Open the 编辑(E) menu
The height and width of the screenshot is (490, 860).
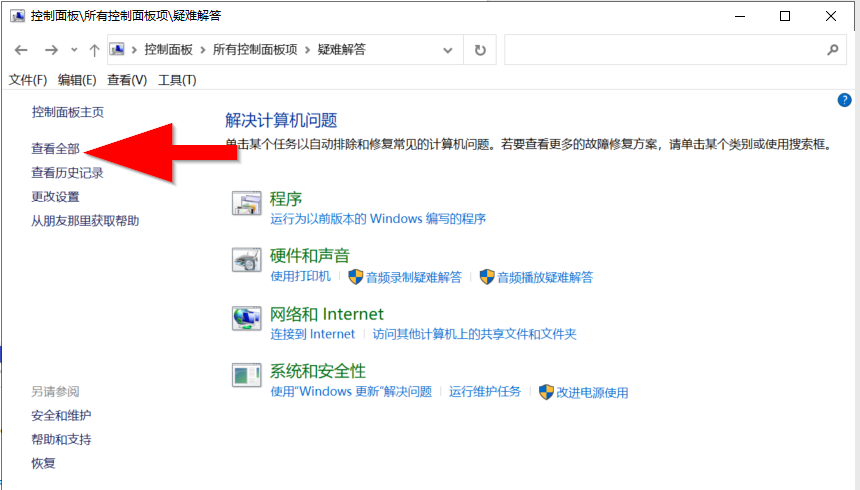77,80
